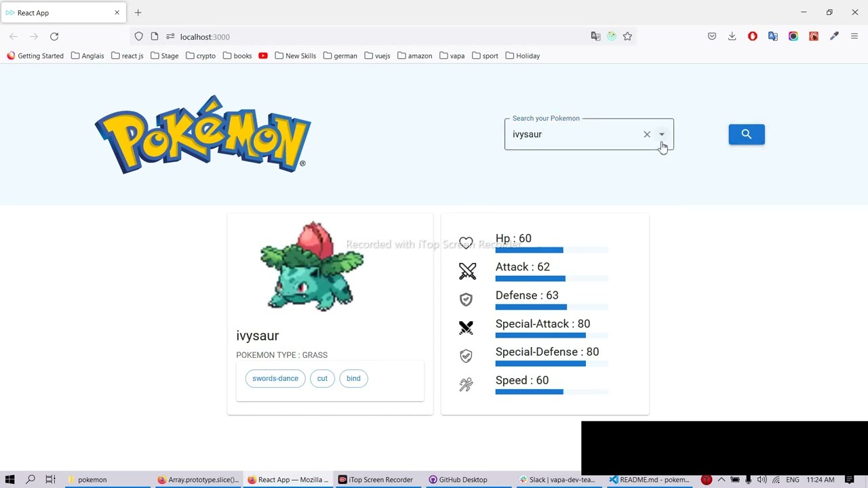Screen dimensions: 868x488
Task: Click the Special-Attack : 80 label
Action: (542, 323)
